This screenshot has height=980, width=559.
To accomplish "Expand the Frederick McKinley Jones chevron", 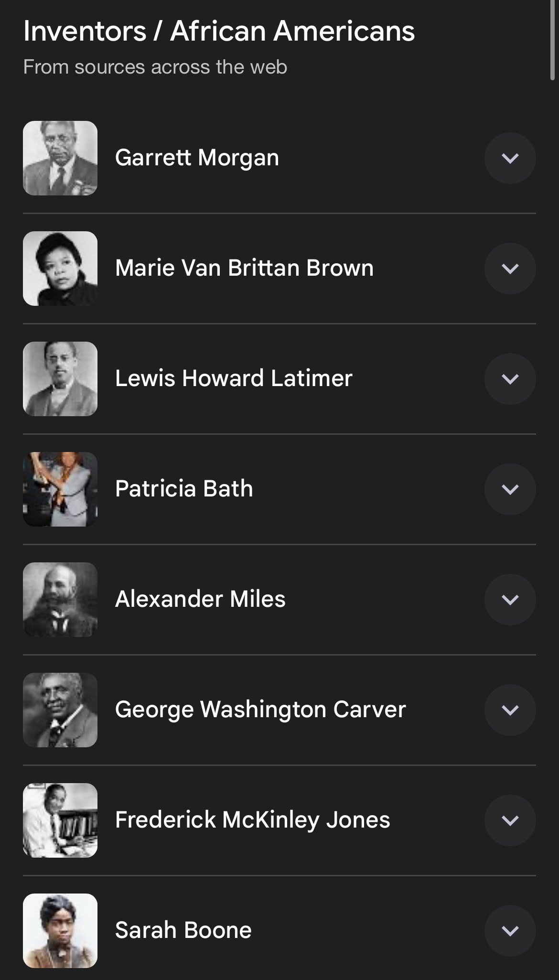I will (510, 820).
